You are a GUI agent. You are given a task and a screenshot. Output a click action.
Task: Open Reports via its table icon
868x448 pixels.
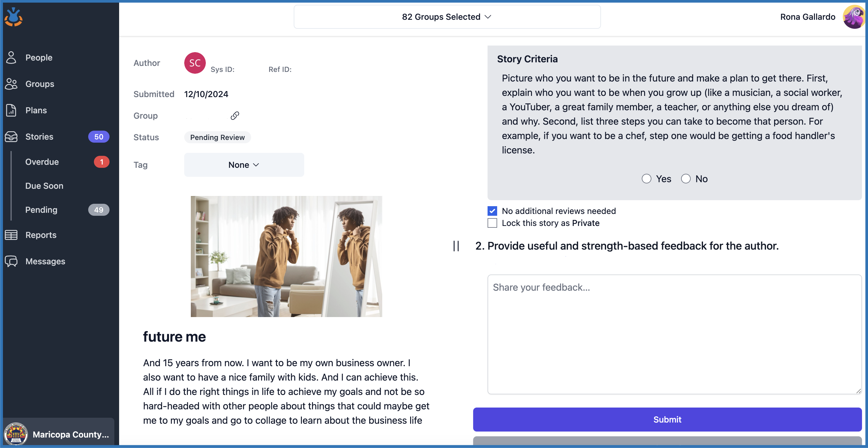tap(11, 235)
